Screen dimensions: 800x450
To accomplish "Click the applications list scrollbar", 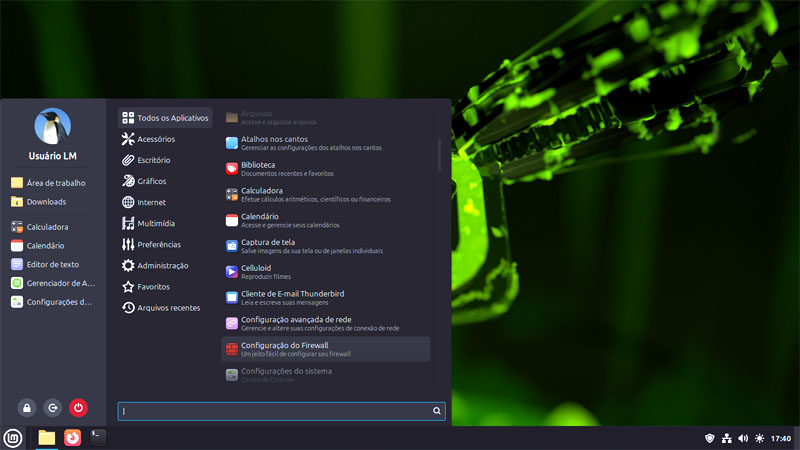I will [x=439, y=154].
